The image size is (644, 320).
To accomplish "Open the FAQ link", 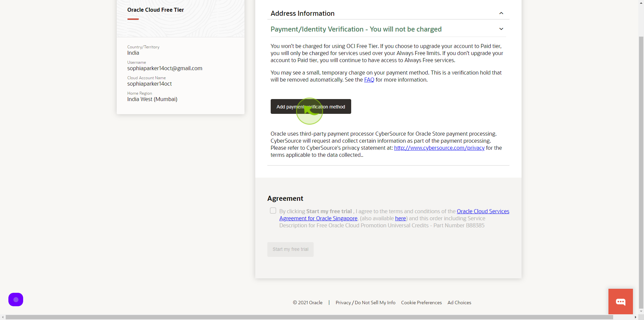I will (369, 80).
